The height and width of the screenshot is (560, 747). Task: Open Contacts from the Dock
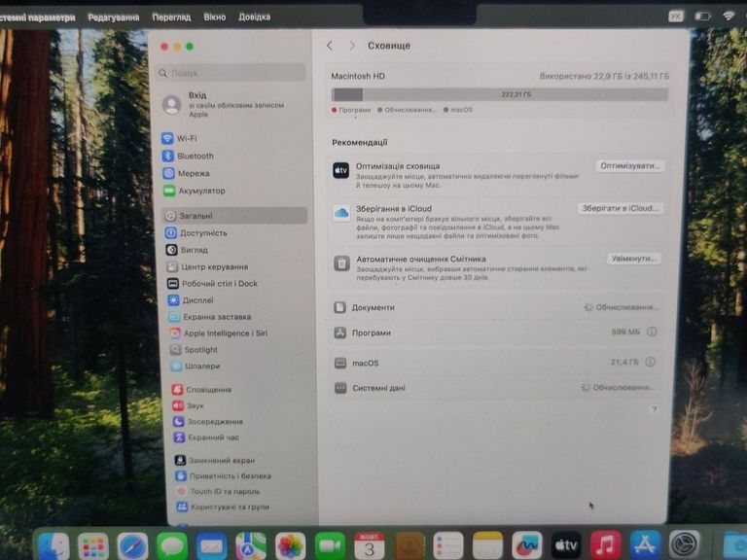(409, 546)
